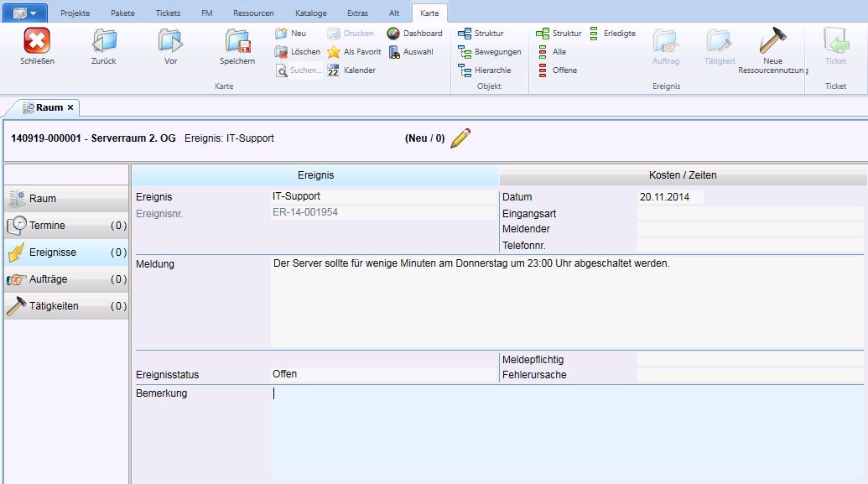Open Raum in the side panel

(x=66, y=198)
